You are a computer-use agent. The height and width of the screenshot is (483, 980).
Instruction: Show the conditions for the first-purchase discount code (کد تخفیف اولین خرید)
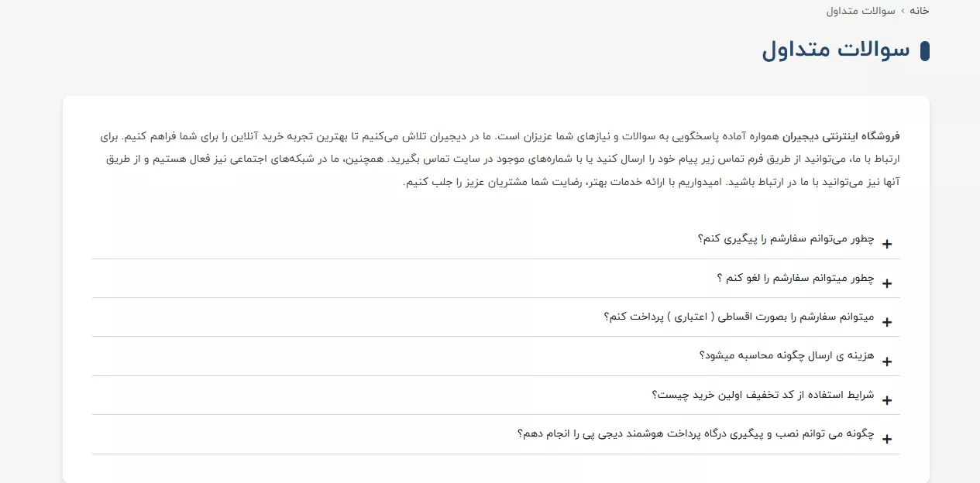pos(763,395)
